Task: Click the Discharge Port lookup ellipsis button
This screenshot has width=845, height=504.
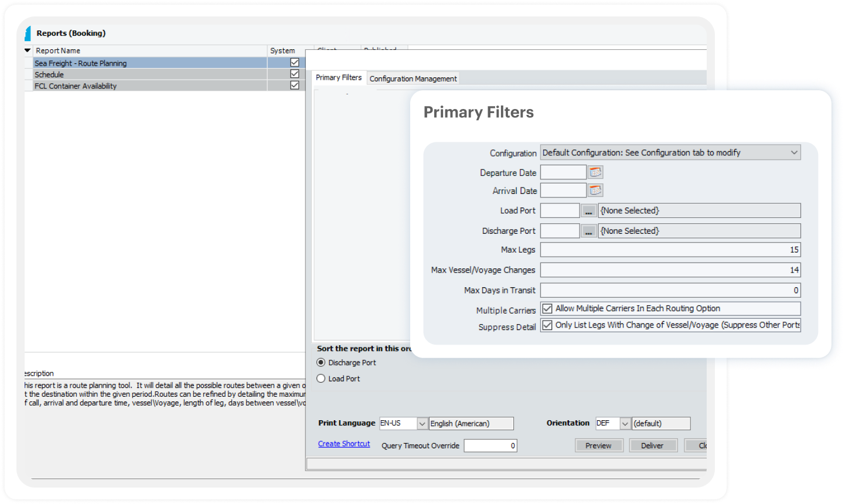Action: coord(589,231)
